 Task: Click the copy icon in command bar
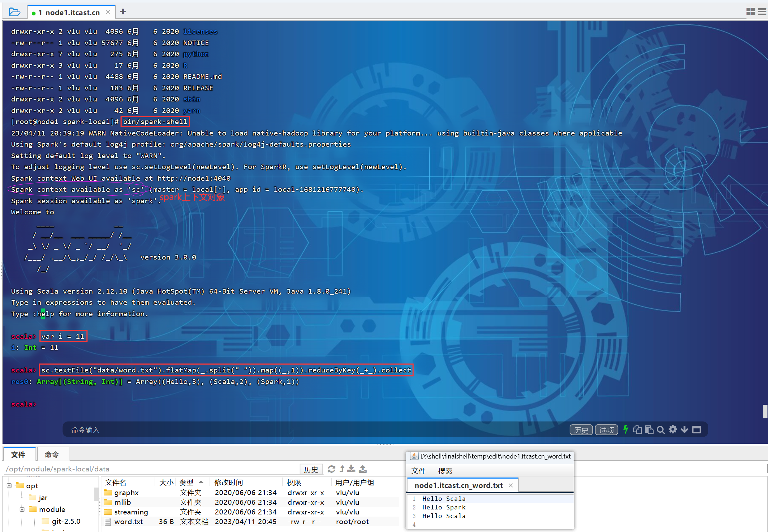637,429
